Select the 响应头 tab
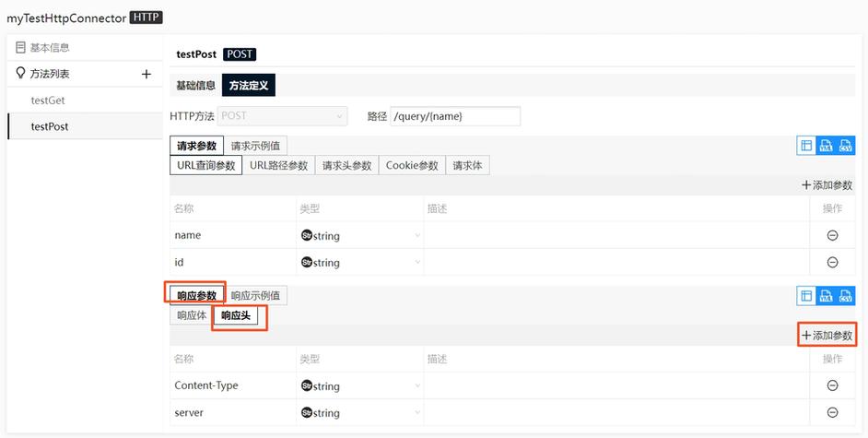The height and width of the screenshot is (438, 868). click(x=236, y=315)
